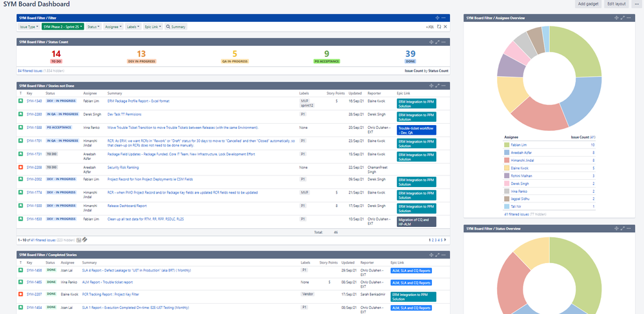Open issue SYM-1588
Screen dimensions: 644x314
34,128
